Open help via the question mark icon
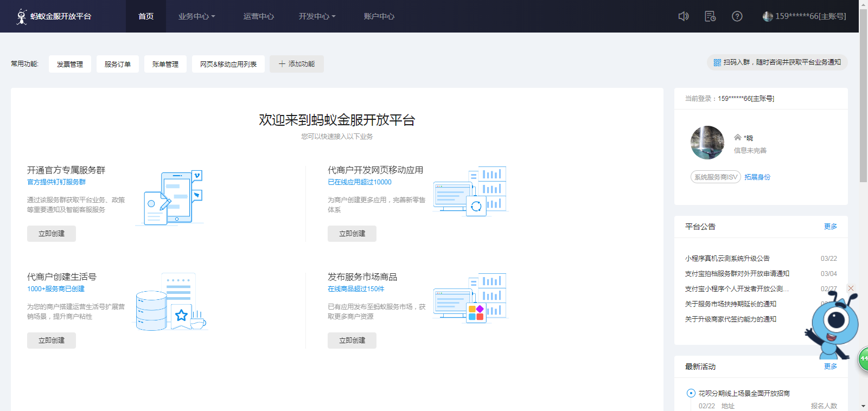The height and width of the screenshot is (411, 868). (x=737, y=16)
